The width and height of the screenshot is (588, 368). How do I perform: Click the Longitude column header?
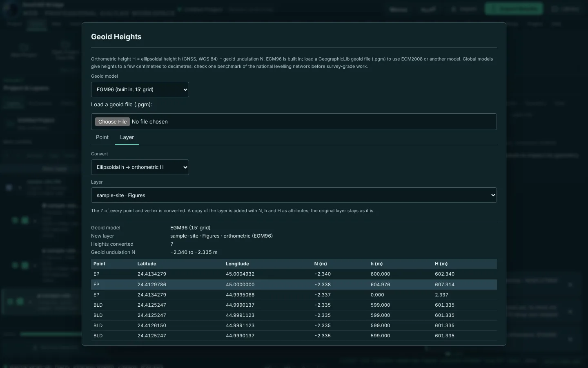coord(237,264)
